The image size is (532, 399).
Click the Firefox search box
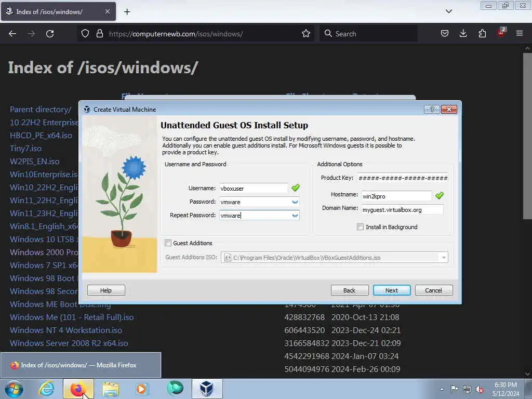368,34
